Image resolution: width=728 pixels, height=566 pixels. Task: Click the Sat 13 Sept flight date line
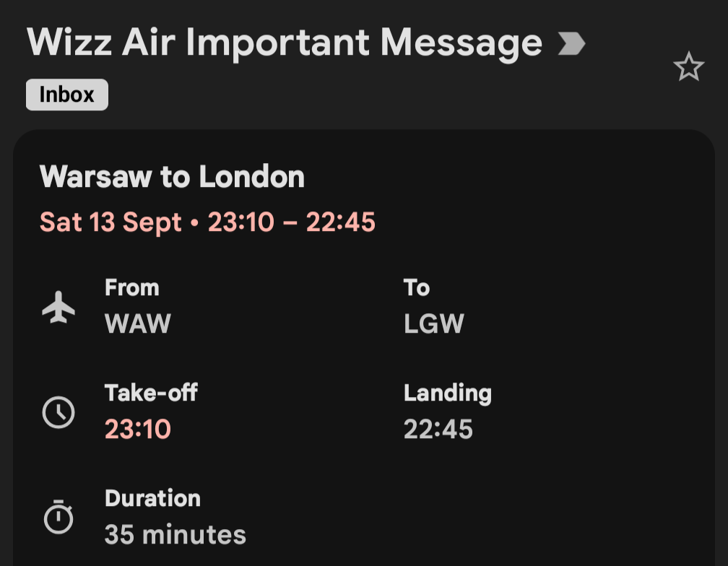point(207,222)
